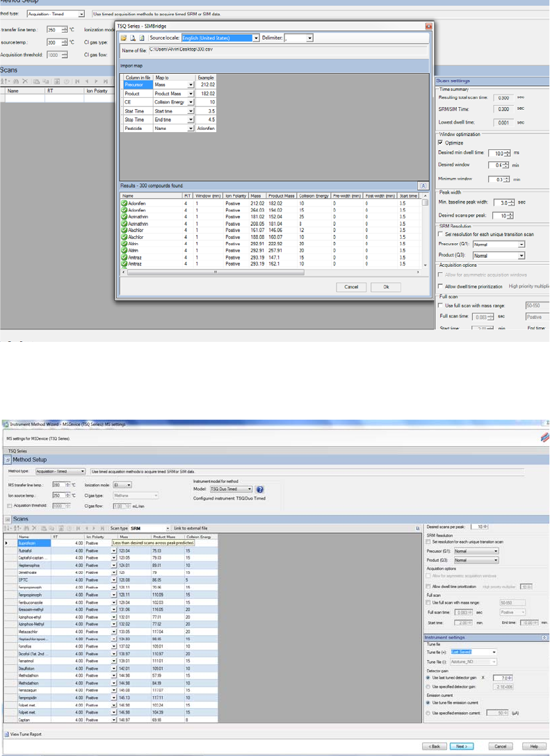Check Set resolution checkbox in window behind SIMBridge

click(x=440, y=234)
